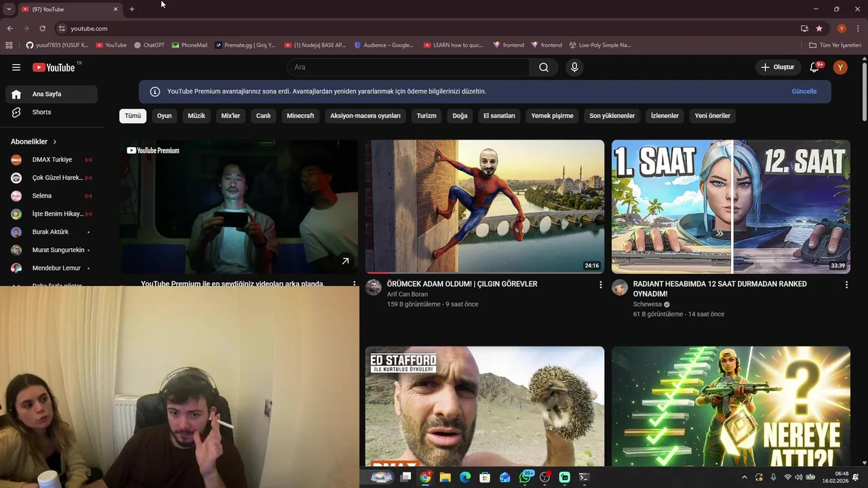
Task: Click the Oluştur create button
Action: (777, 67)
